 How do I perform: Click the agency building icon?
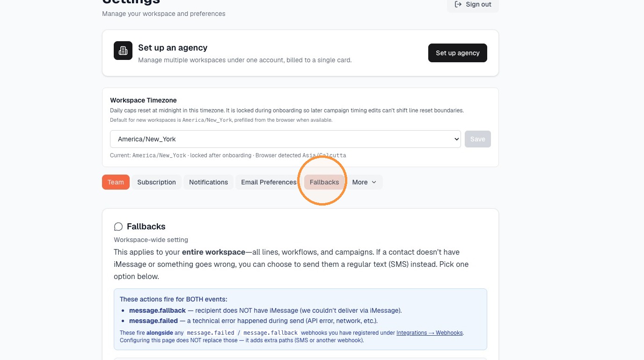[x=123, y=51]
